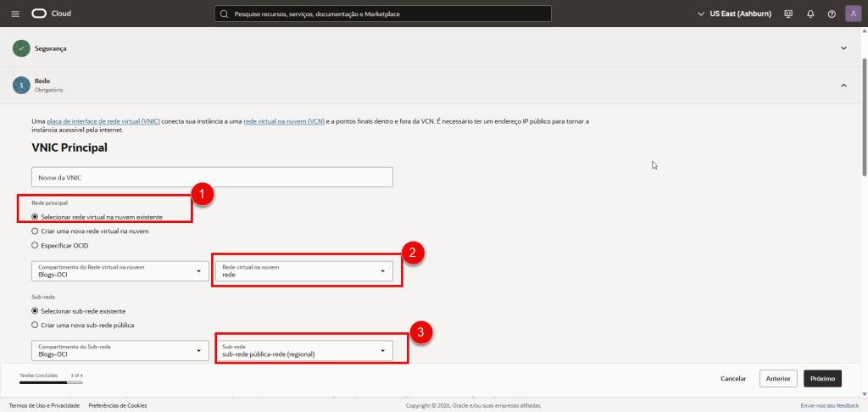Open the 'Compartimento do Sub-rede' dropdown
The image size is (868, 412).
pos(120,350)
